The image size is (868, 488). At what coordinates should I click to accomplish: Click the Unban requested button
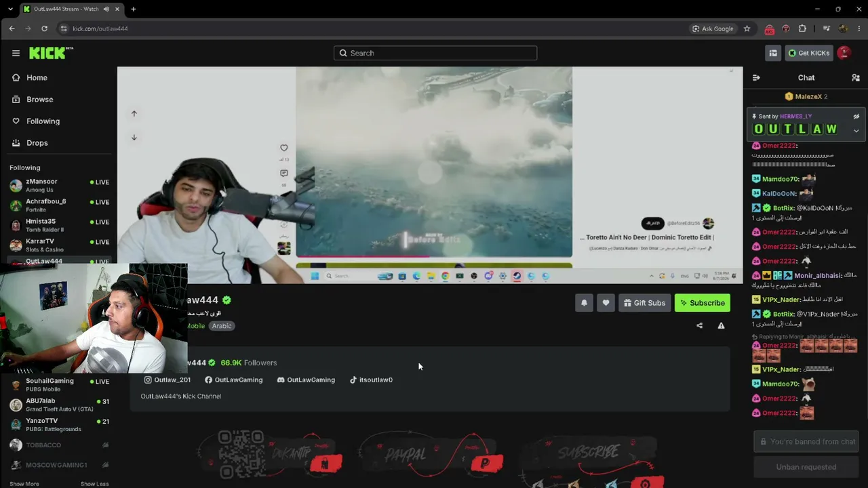pyautogui.click(x=806, y=467)
